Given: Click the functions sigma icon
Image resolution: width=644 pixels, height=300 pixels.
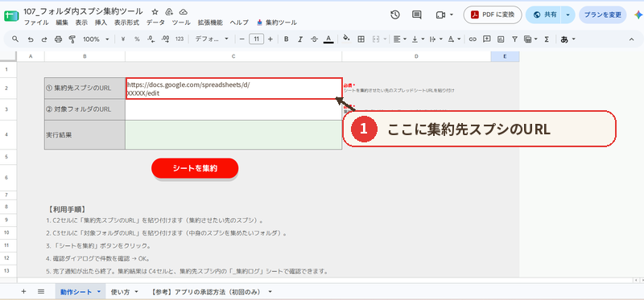Looking at the screenshot, I should tap(547, 39).
